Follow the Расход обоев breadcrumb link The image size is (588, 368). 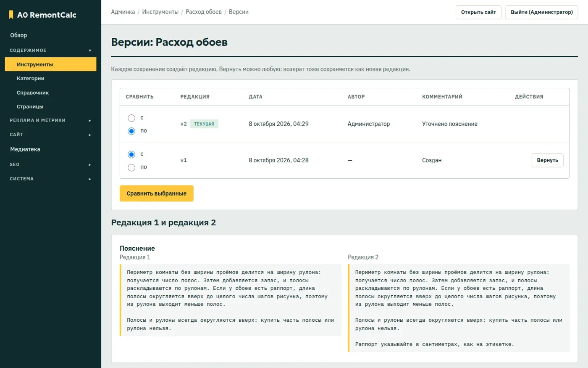pyautogui.click(x=204, y=12)
